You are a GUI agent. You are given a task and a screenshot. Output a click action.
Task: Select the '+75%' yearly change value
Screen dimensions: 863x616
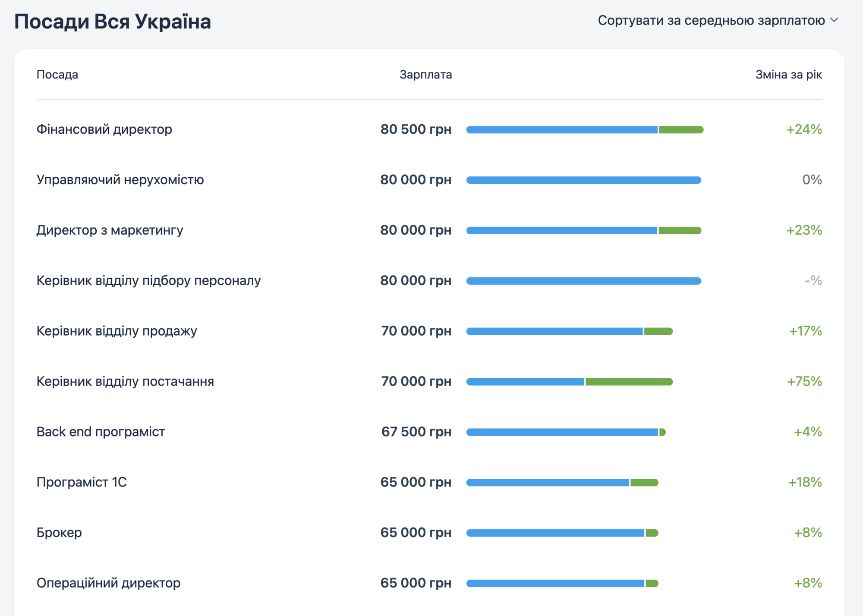point(804,381)
